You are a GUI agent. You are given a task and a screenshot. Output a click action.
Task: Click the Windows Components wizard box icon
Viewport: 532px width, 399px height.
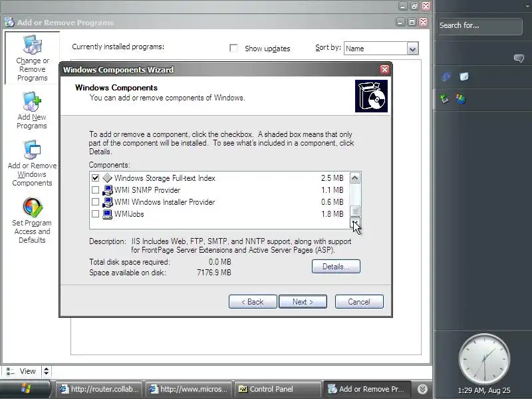click(x=371, y=96)
